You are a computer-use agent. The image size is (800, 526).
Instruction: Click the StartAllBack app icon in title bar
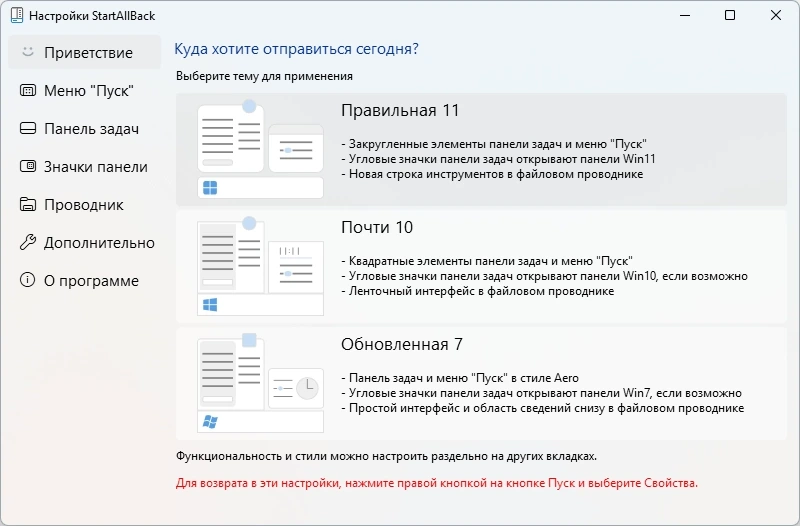pos(17,15)
